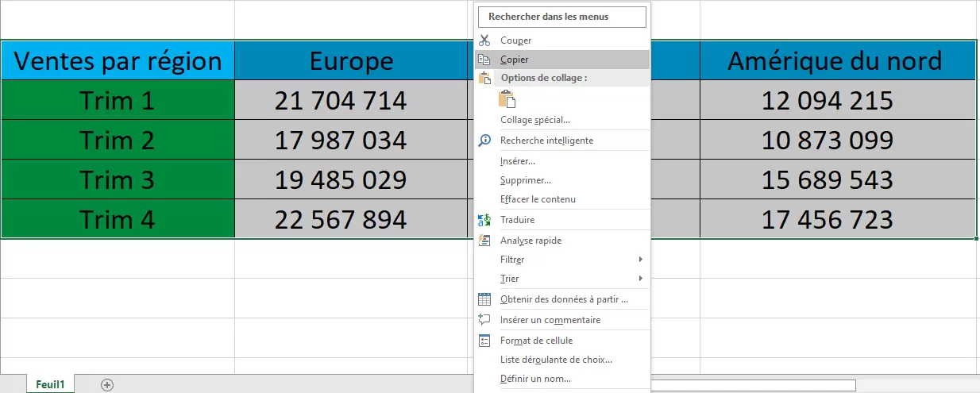Select Insérer… in the context menu

coord(561,161)
